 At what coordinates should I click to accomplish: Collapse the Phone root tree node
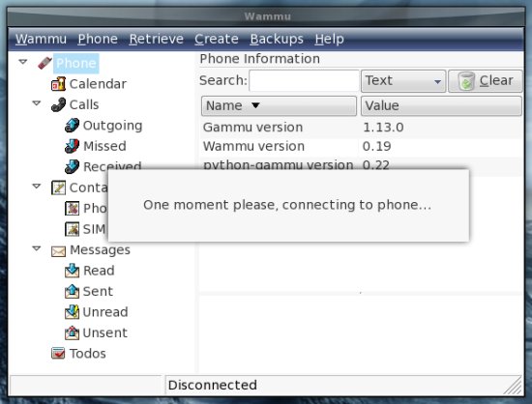(x=23, y=62)
